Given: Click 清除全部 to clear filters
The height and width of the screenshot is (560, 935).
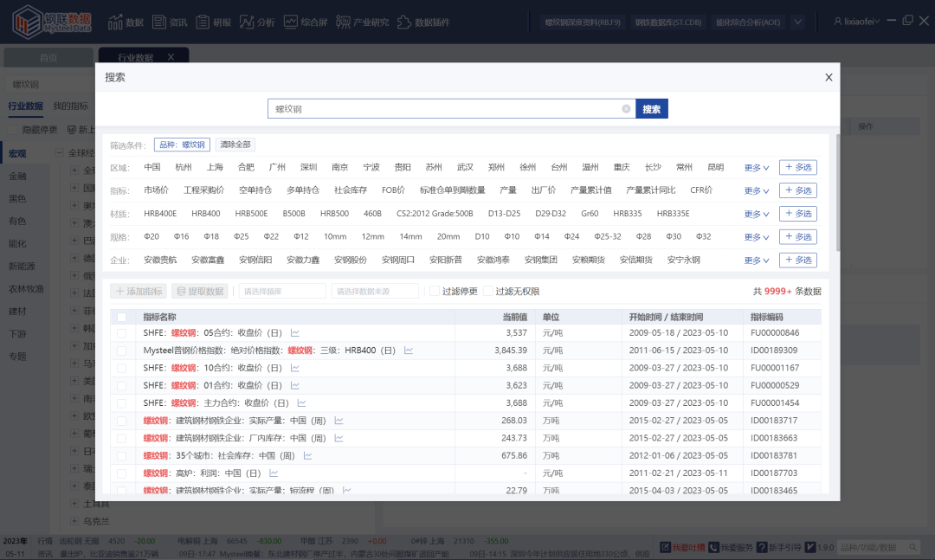Looking at the screenshot, I should tap(235, 145).
